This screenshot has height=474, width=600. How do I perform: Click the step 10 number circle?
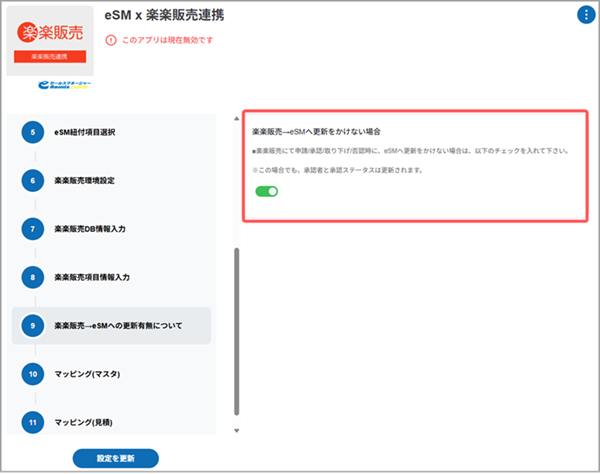pos(33,373)
